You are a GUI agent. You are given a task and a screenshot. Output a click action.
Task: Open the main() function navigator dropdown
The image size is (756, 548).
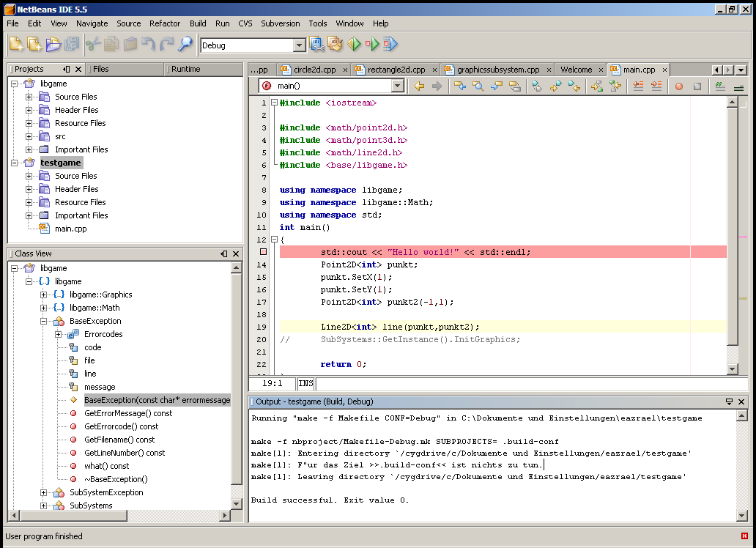tap(397, 86)
